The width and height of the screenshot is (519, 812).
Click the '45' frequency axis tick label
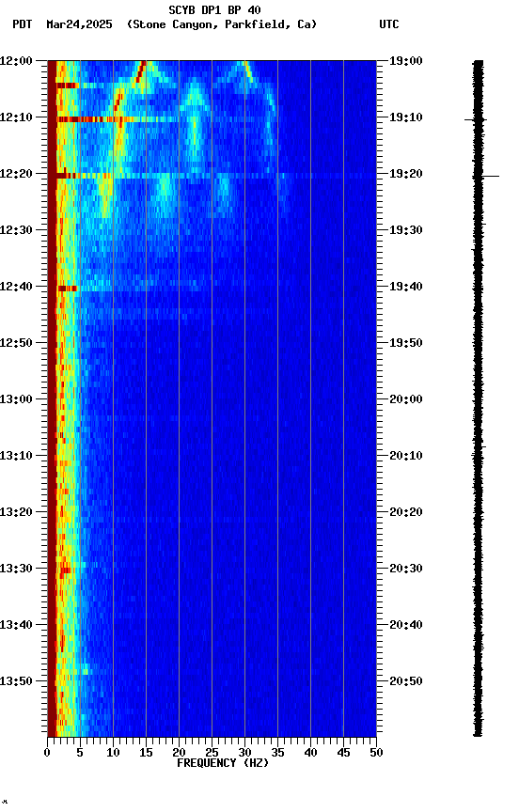click(x=343, y=753)
